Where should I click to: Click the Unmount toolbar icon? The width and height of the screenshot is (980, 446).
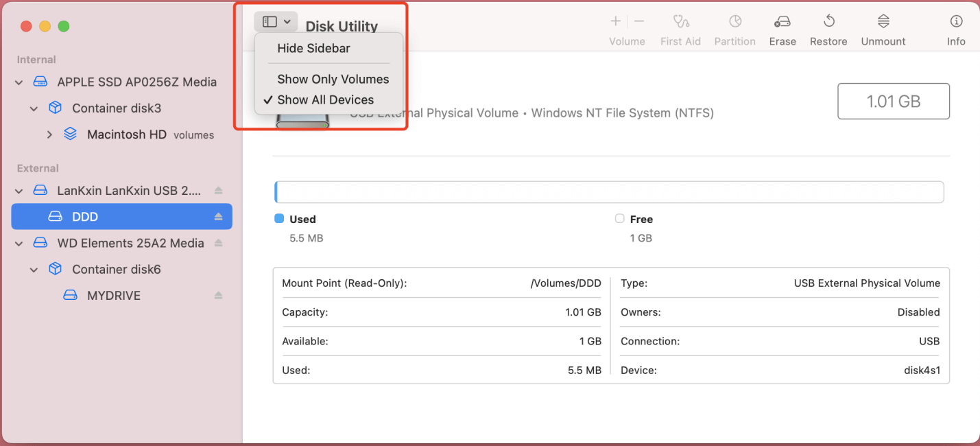point(883,22)
